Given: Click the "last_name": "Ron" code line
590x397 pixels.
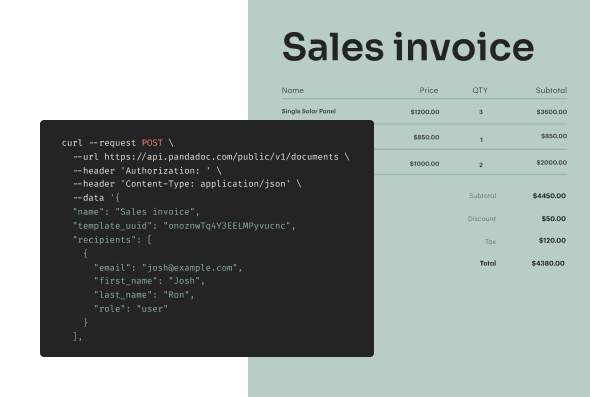Looking at the screenshot, I should [x=144, y=295].
